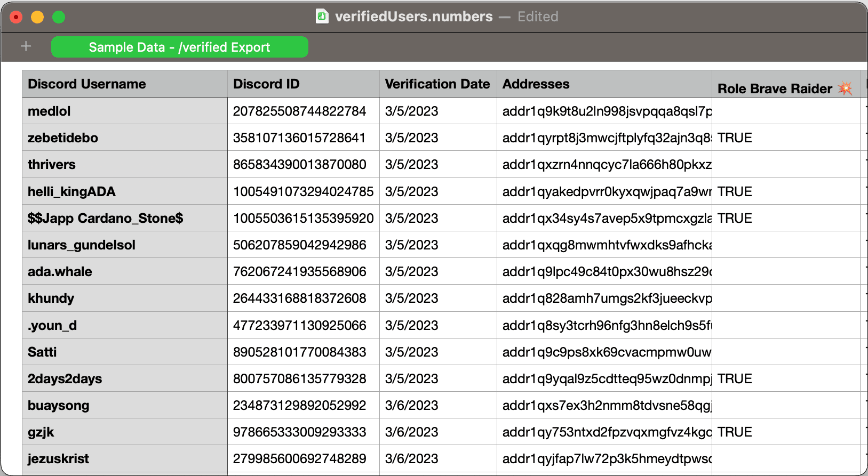Viewport: 868px width, 476px height.
Task: Select Discord ID 234873129892052992
Action: pos(304,405)
